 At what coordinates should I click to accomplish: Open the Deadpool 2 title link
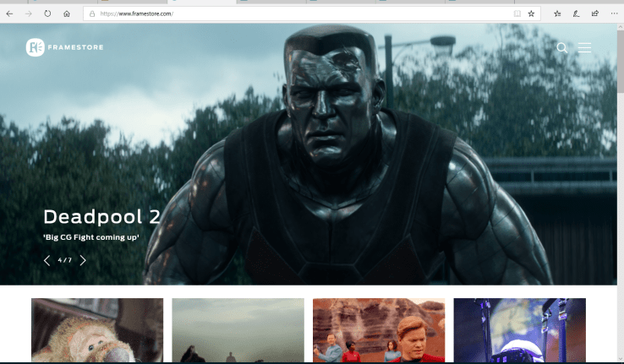point(101,216)
